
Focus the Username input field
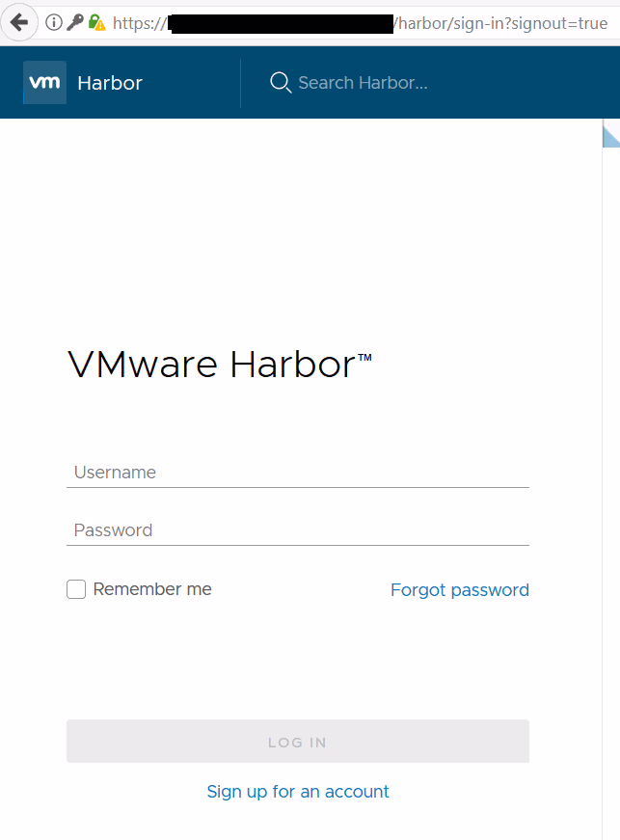coord(298,473)
